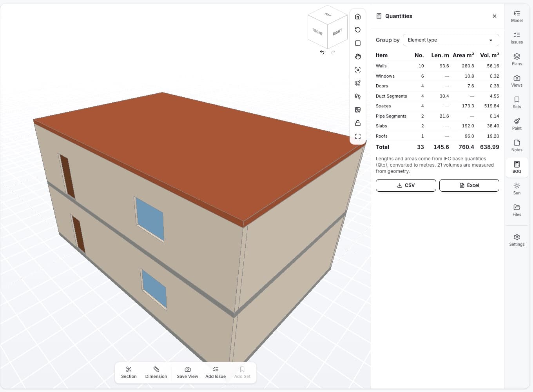Toggle the lock icon in viewer toolbar

pos(358,123)
